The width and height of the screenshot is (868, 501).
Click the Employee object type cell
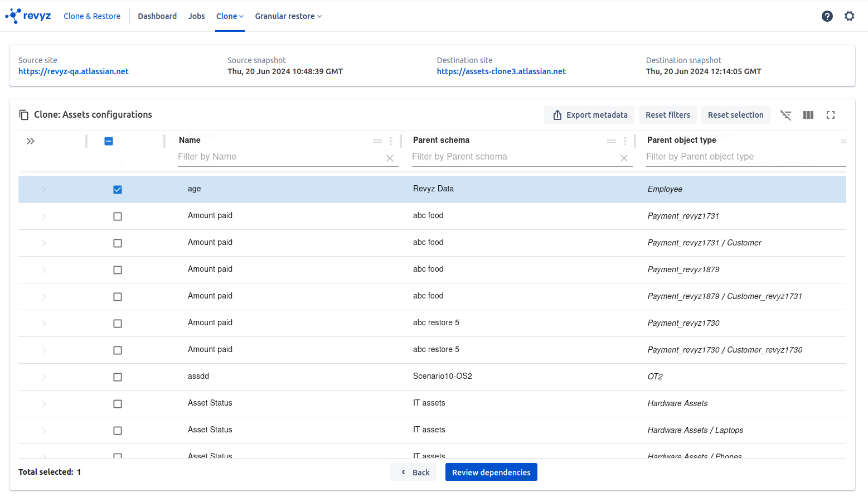[x=665, y=189]
